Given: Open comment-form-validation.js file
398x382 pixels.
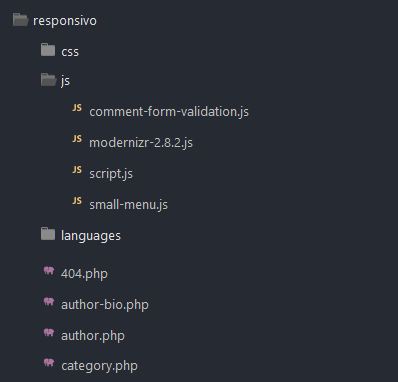Looking at the screenshot, I should pos(169,112).
